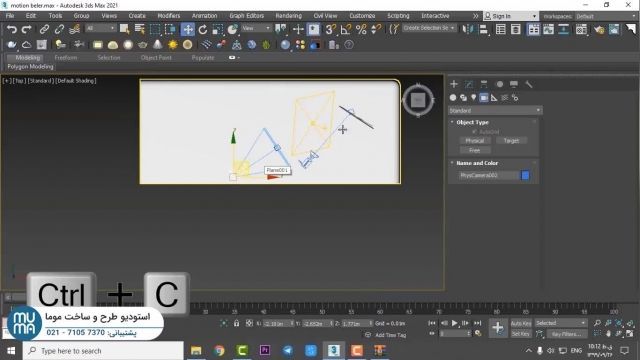Activate the Select and Scale tool
Image resolution: width=640 pixels, height=360 pixels.
click(x=218, y=29)
